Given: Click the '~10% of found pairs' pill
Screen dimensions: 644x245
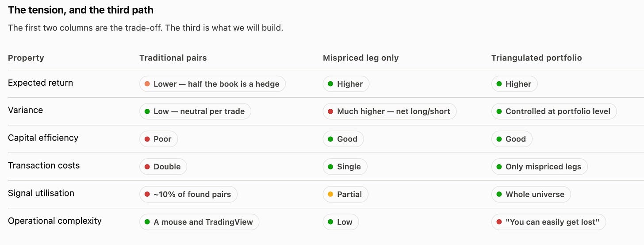Looking at the screenshot, I should point(188,194).
